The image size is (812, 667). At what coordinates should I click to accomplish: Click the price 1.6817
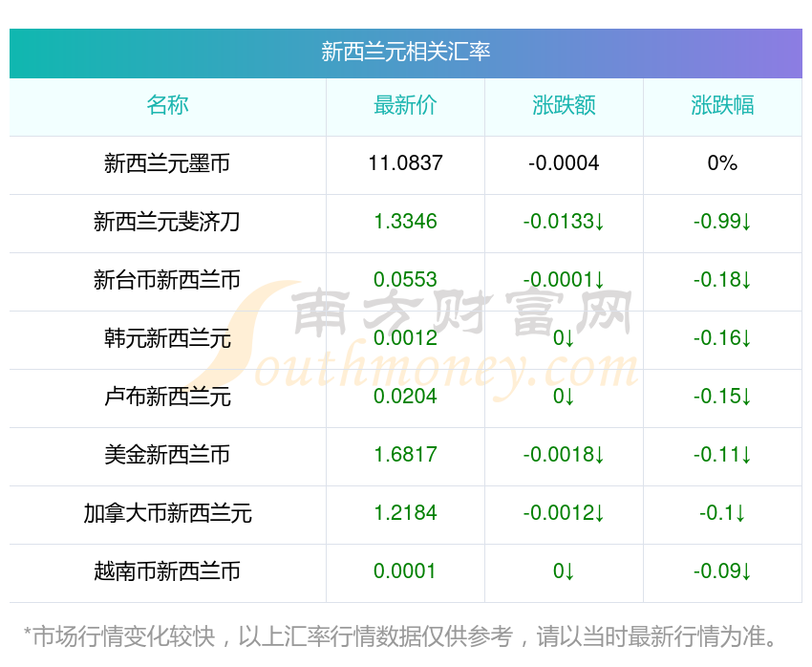pos(405,455)
